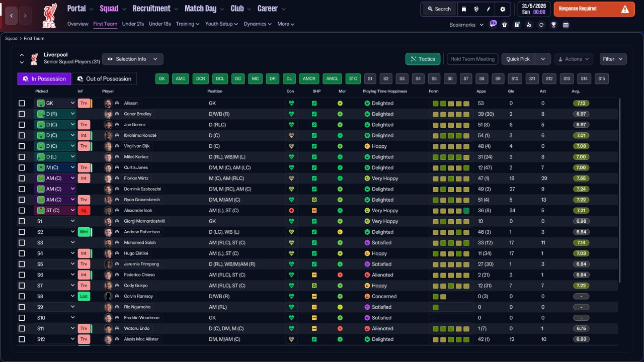The width and height of the screenshot is (644, 362).
Task: Switch to the Under 21s tab
Action: coord(133,24)
